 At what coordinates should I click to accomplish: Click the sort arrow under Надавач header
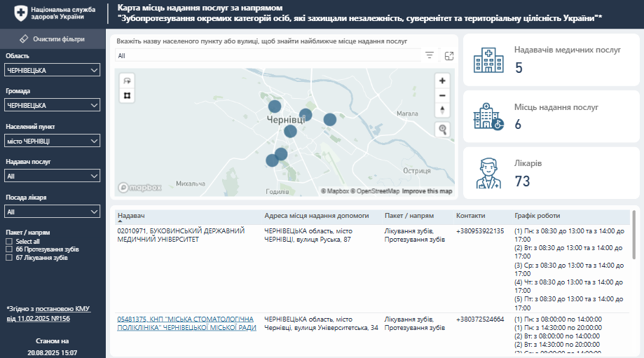(x=120, y=221)
